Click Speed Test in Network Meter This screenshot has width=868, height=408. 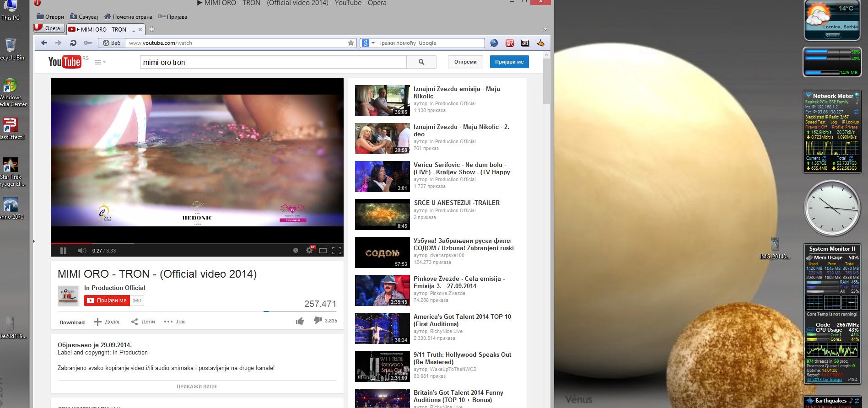click(815, 122)
